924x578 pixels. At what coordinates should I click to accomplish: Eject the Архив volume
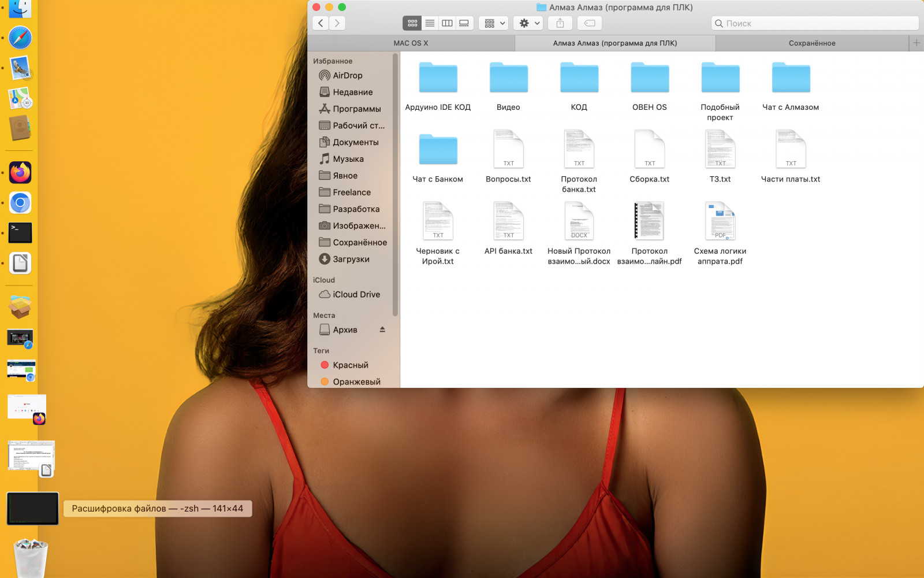[382, 329]
